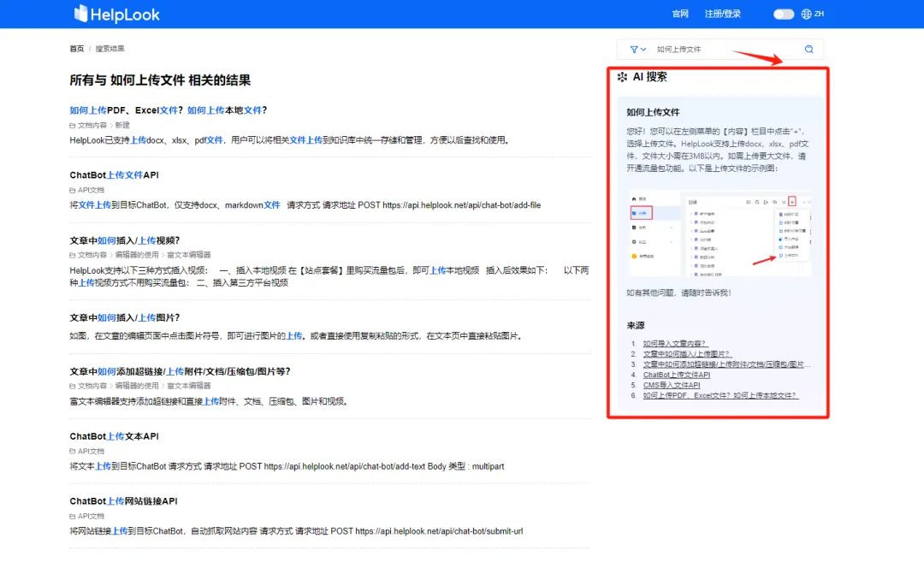Image resolution: width=924 pixels, height=562 pixels.
Task: Open the ZH language globe selector
Action: point(812,15)
